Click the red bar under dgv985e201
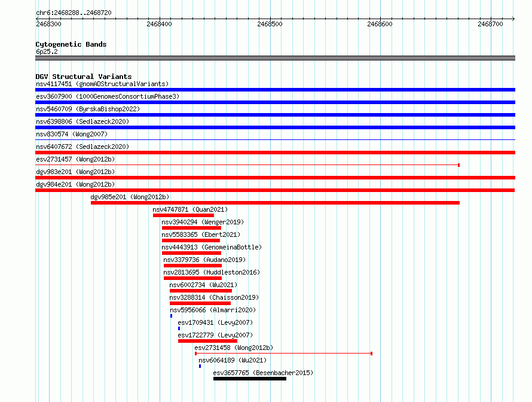This screenshot has height=402, width=532. [275, 203]
